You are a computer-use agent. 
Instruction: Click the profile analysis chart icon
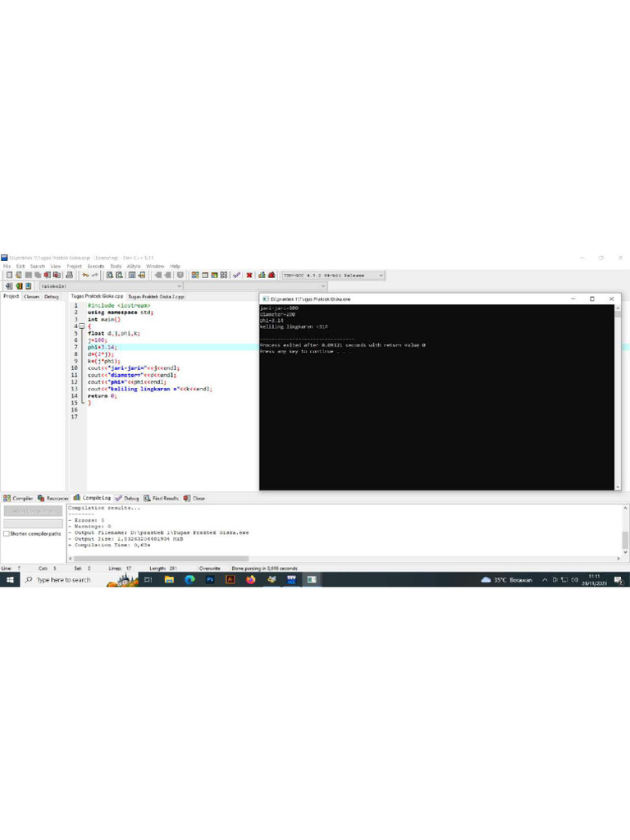coord(262,275)
